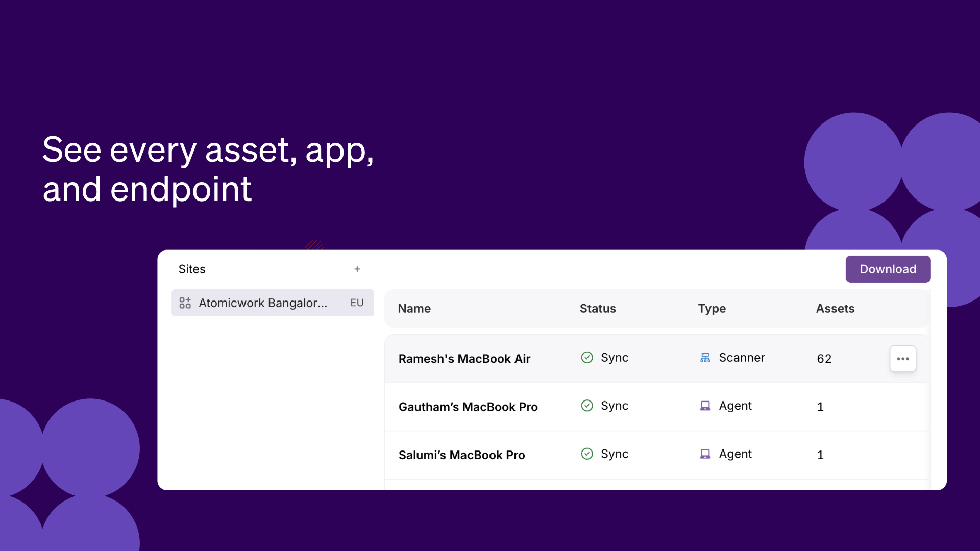Click the Sync check icon for Salumi's MacBook Pro

pos(587,454)
